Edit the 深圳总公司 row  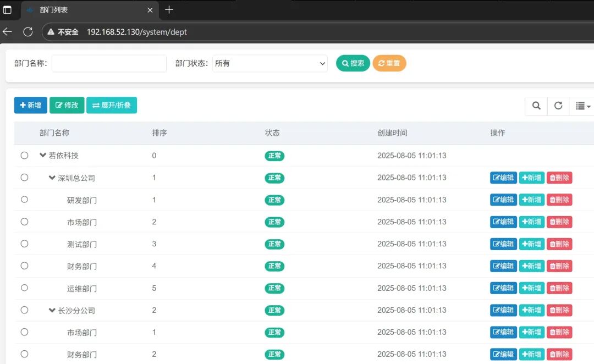[503, 178]
